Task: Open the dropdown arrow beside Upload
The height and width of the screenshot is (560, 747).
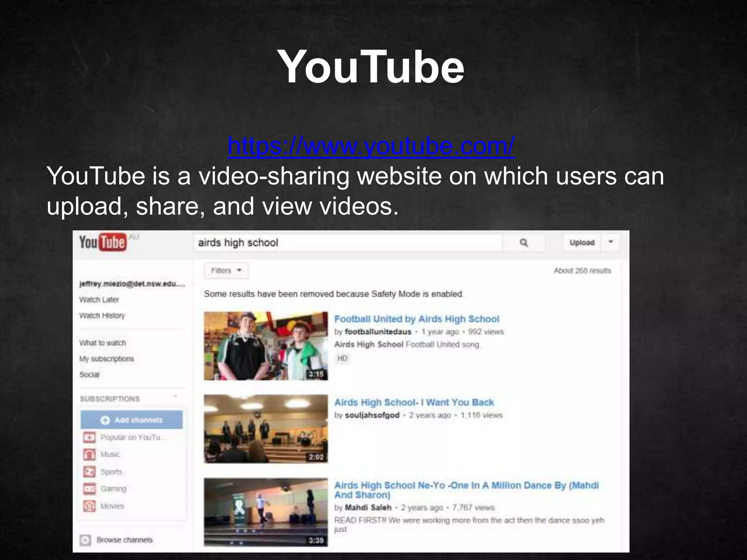Action: tap(611, 242)
